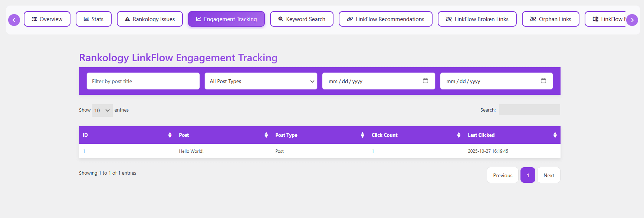The width and height of the screenshot is (644, 218).
Task: Click the Previous pagination button
Action: 503,175
